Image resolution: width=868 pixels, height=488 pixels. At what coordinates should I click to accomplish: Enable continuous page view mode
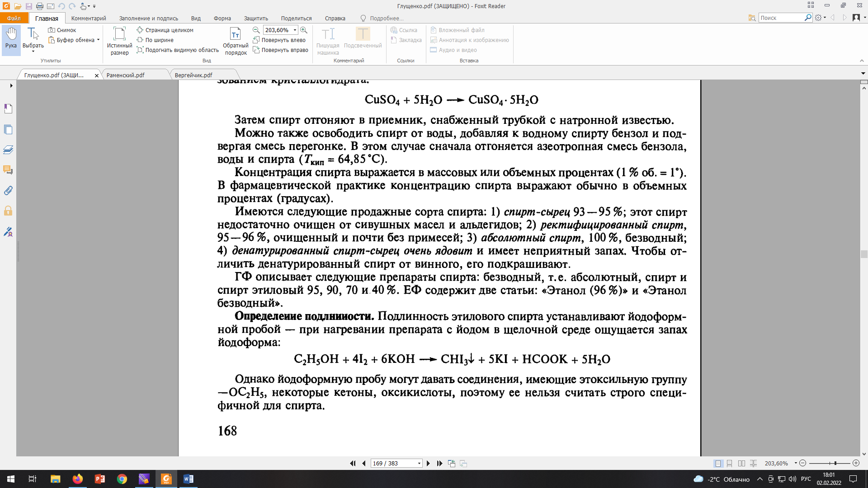click(x=729, y=463)
